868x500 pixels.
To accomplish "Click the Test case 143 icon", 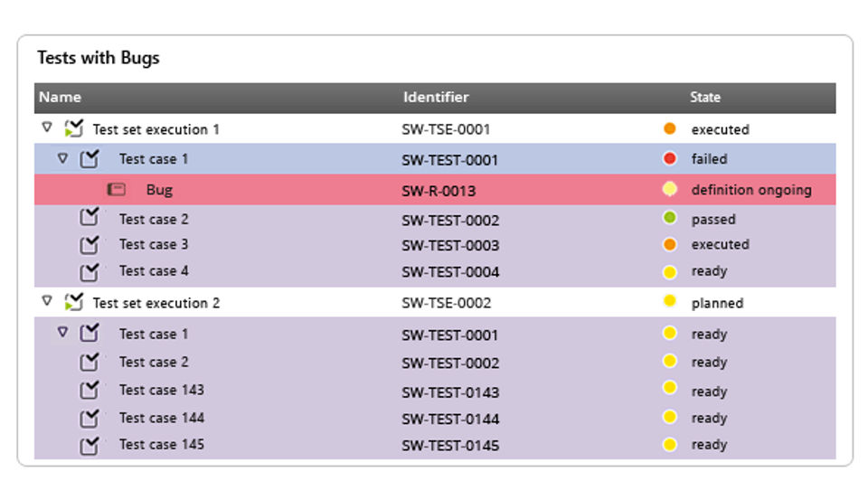I will (x=89, y=391).
